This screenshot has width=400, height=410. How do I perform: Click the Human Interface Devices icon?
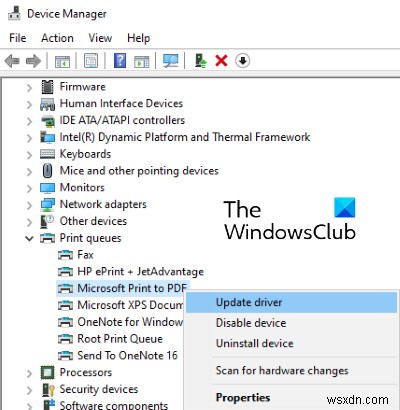pos(47,104)
